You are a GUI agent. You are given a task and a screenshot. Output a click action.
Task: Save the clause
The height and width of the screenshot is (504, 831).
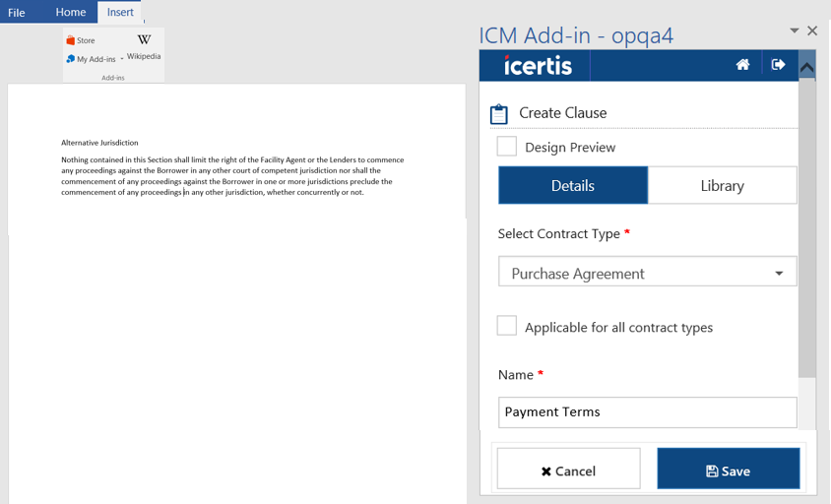pyautogui.click(x=728, y=470)
